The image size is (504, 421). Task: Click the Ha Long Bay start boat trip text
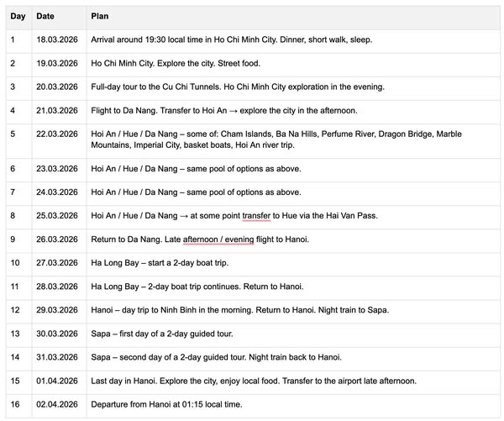click(160, 263)
